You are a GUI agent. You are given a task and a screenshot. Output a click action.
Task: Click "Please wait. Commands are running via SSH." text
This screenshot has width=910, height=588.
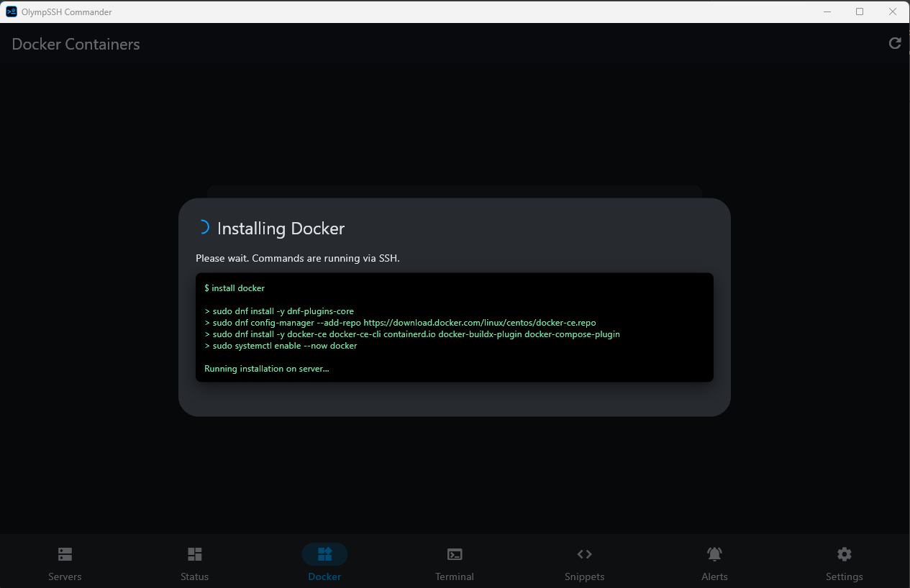(x=298, y=258)
